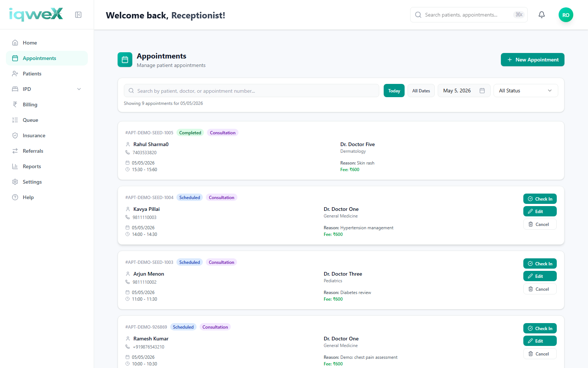Click phone number 7403533820
This screenshot has height=368, width=588.
tap(144, 152)
